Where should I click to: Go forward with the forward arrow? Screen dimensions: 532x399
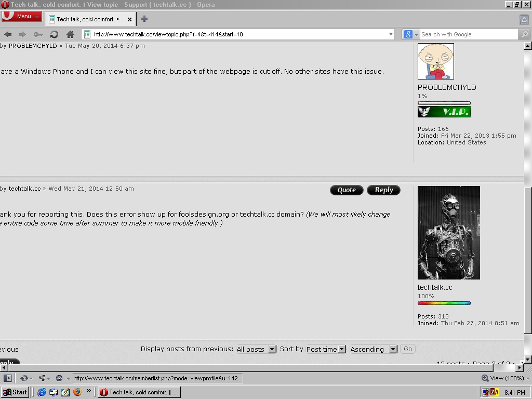point(22,34)
